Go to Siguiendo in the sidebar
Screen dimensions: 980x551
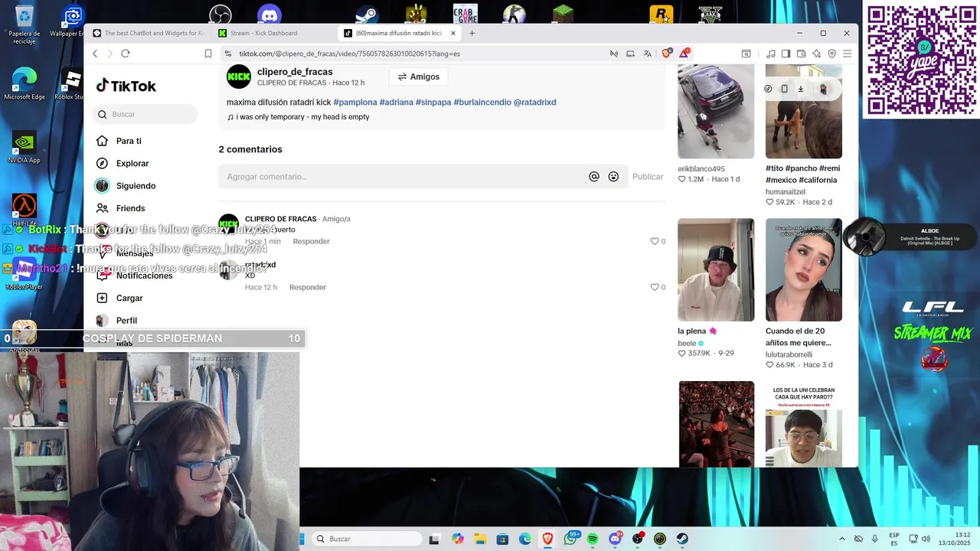tap(136, 186)
